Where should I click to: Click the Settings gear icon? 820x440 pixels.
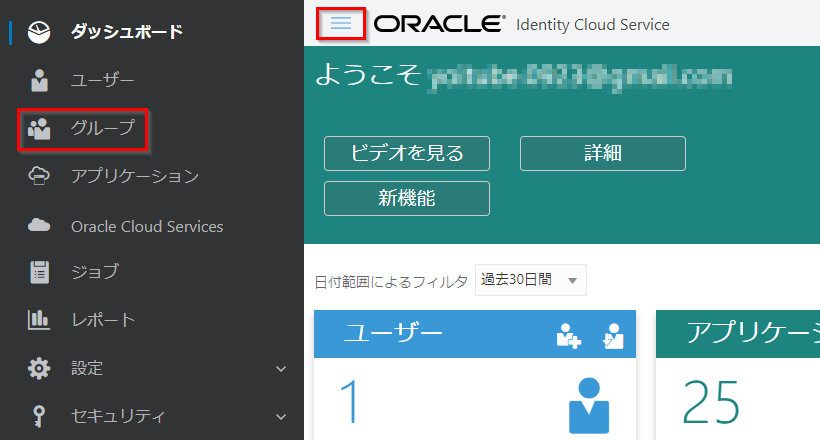[39, 368]
